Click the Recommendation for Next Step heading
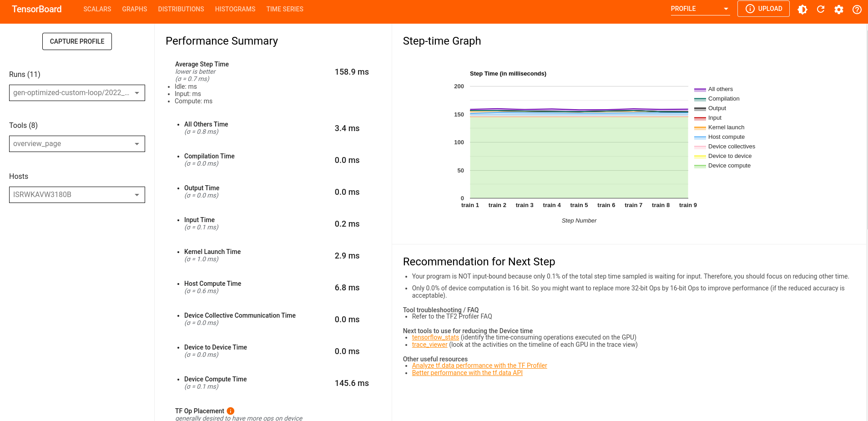Screen dimensions: 868x421 click(479, 262)
